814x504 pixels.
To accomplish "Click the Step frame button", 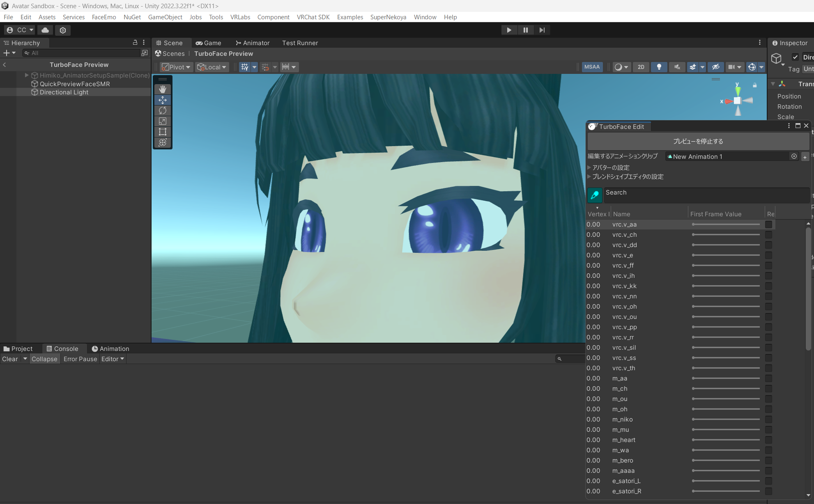I will 542,30.
